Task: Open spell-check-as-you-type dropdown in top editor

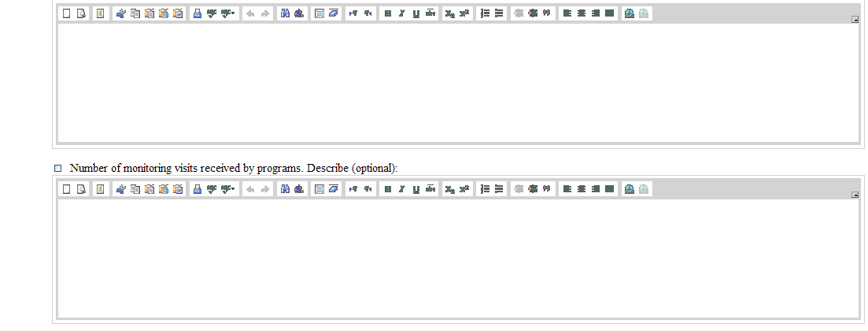Action: click(228, 13)
